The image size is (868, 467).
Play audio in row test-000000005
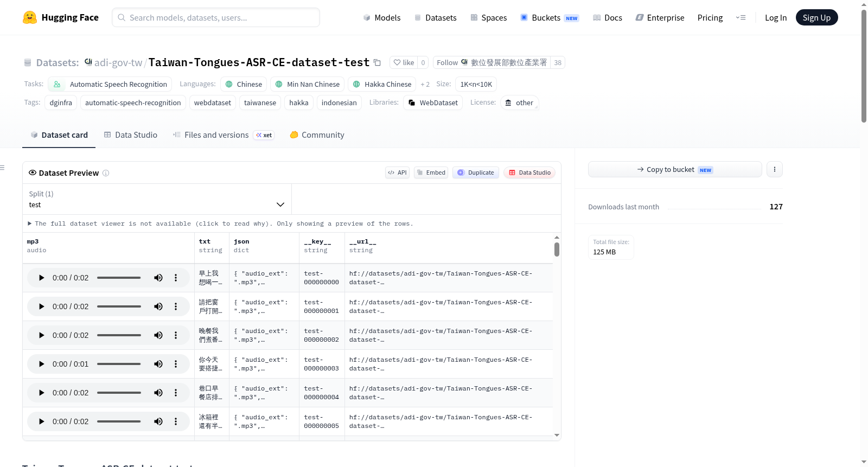point(42,421)
